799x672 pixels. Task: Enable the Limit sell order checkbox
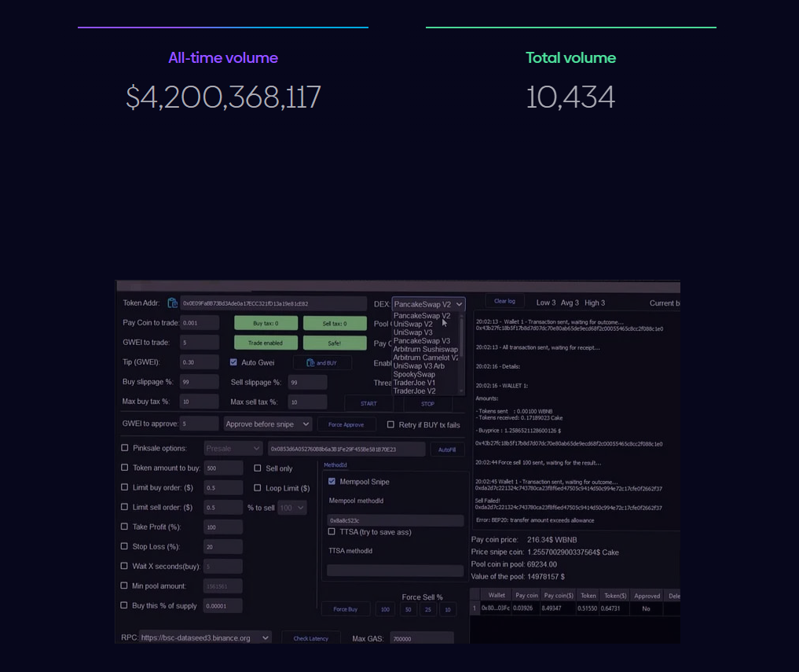click(124, 507)
